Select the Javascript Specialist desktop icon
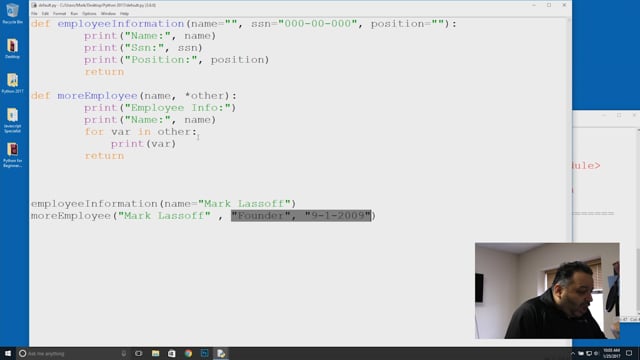 pyautogui.click(x=12, y=120)
